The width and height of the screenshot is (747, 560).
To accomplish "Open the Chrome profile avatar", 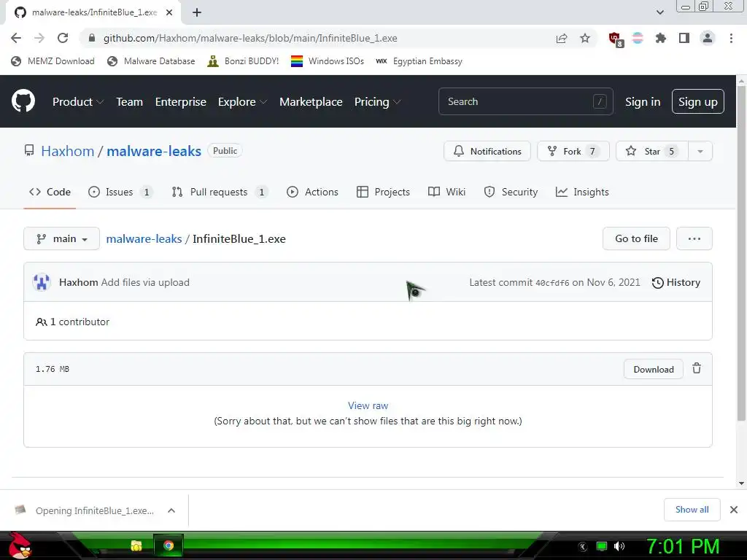I will coord(708,38).
